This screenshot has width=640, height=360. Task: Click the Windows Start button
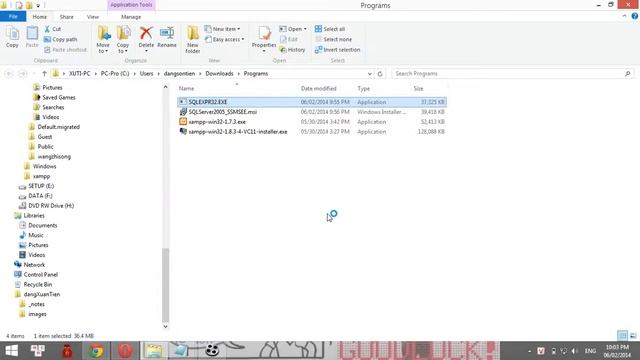(11, 351)
